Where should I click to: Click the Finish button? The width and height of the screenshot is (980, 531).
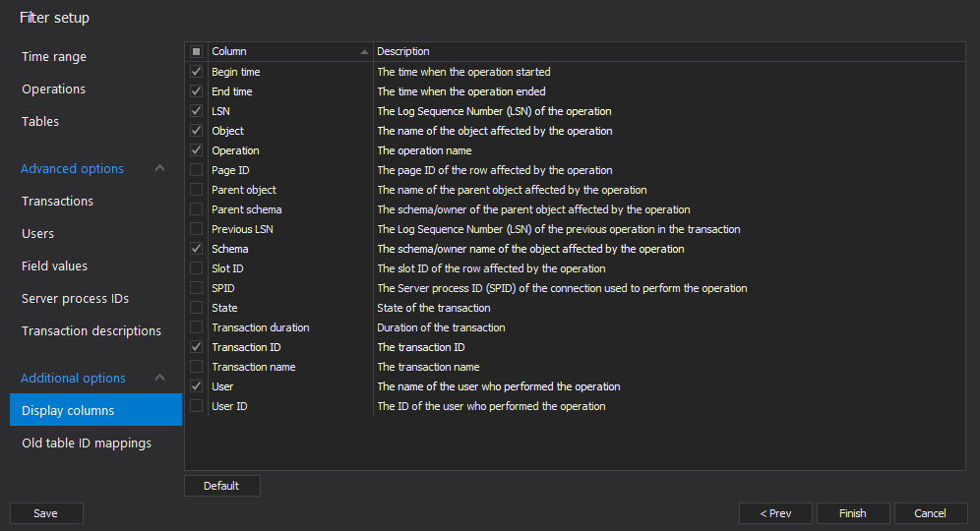852,513
